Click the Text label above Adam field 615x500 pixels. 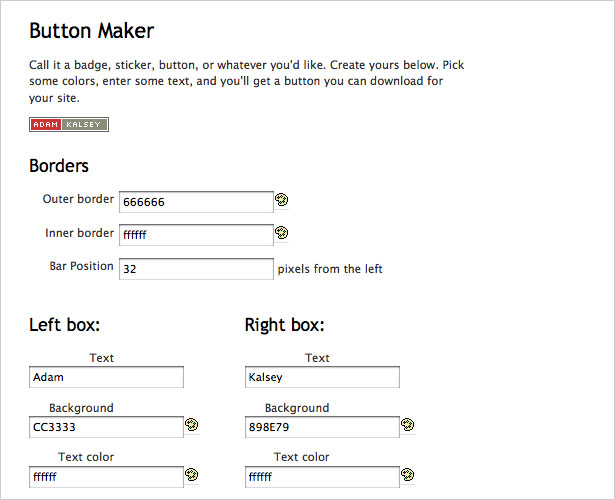click(x=102, y=358)
